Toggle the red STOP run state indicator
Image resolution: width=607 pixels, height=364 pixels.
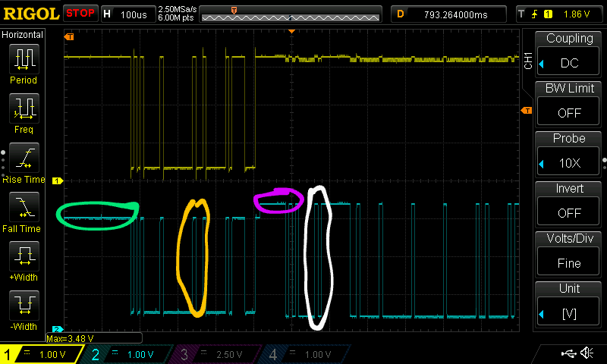coord(80,14)
